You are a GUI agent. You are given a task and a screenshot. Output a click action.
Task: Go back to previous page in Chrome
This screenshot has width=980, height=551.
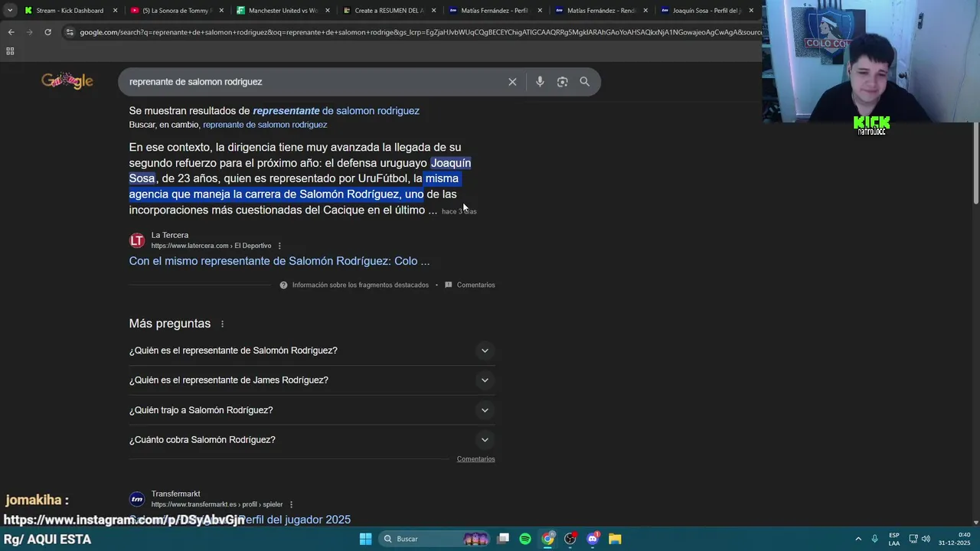pyautogui.click(x=11, y=32)
